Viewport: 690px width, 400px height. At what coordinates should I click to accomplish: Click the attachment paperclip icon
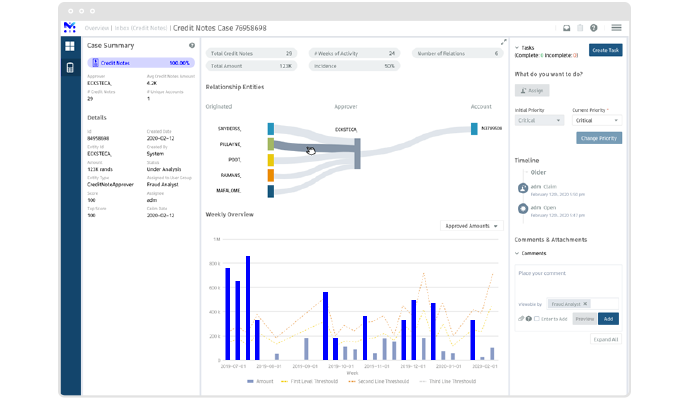[521, 319]
